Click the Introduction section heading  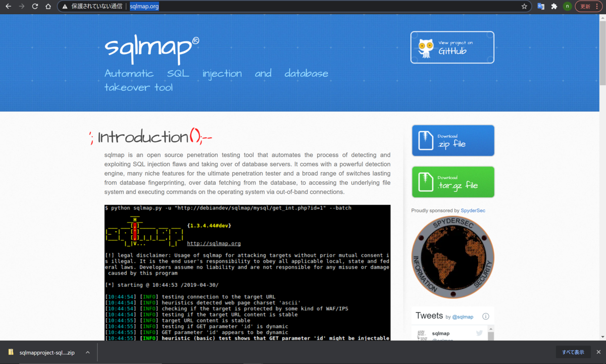150,137
